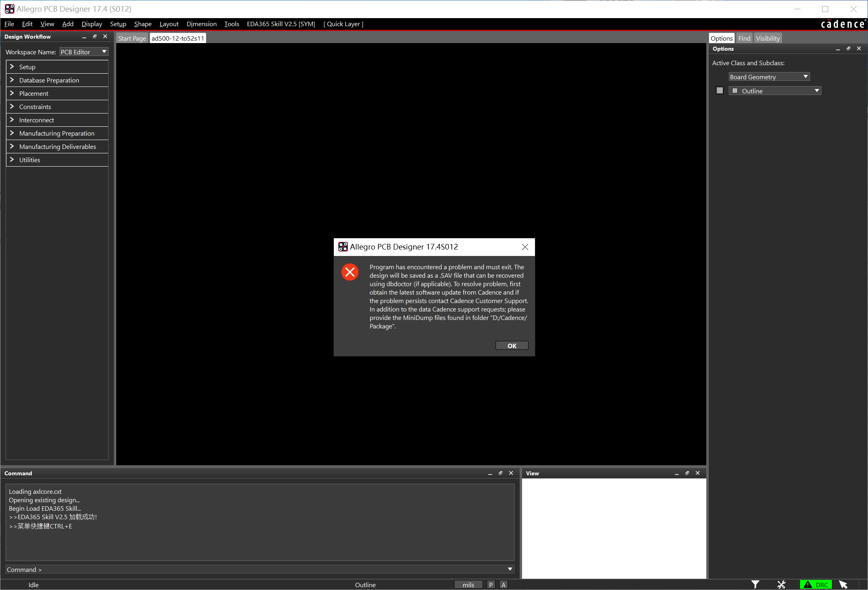The image size is (868, 590).
Task: Open the Quick Layer menu
Action: pos(343,24)
